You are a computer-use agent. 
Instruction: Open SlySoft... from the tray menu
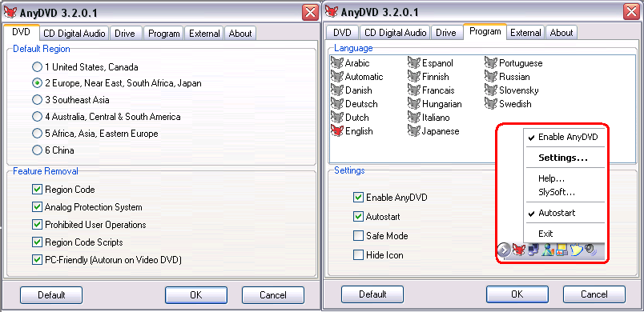[x=564, y=192]
